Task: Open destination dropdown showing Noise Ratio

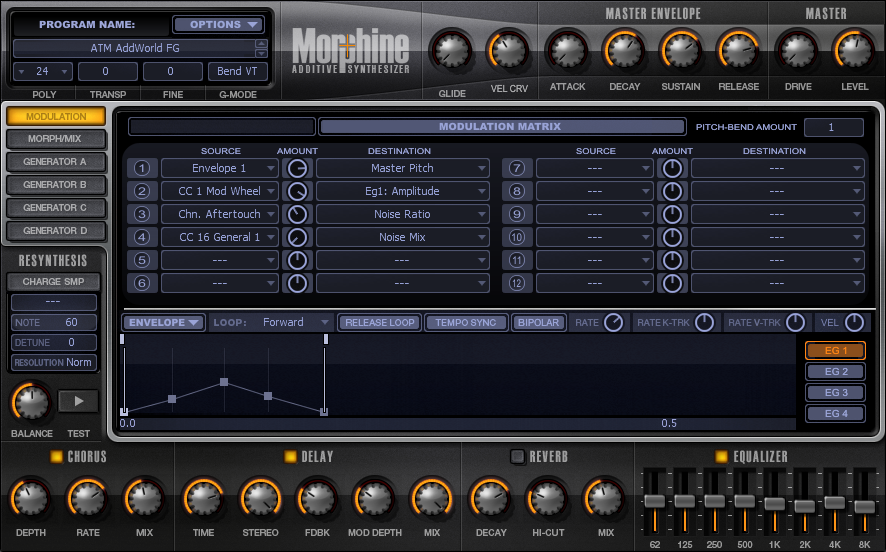Action: point(402,214)
